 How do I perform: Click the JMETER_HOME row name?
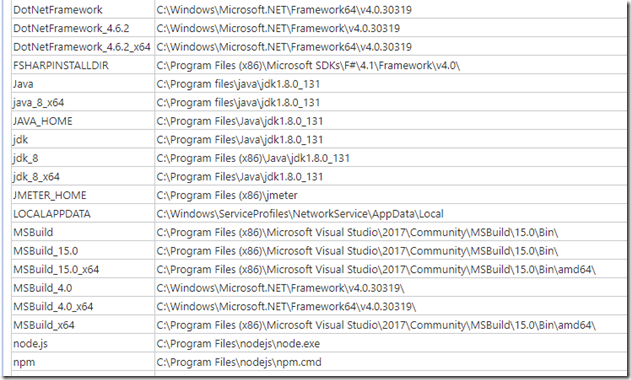(49, 195)
